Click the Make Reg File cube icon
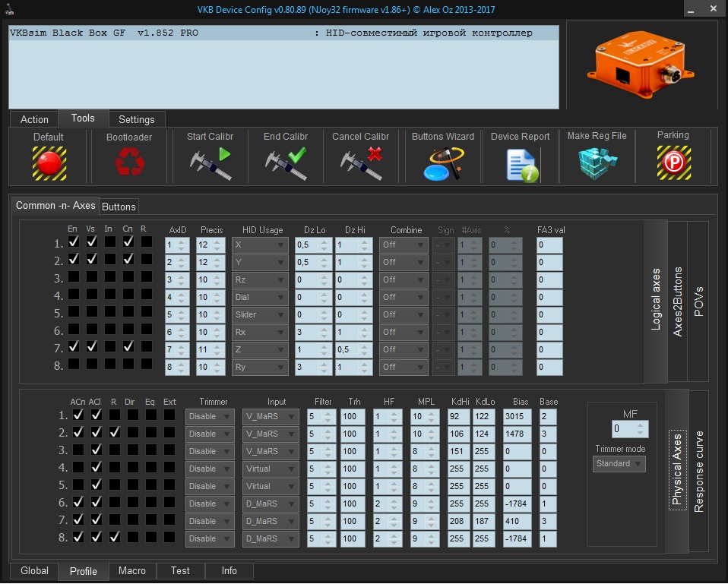 click(x=597, y=163)
